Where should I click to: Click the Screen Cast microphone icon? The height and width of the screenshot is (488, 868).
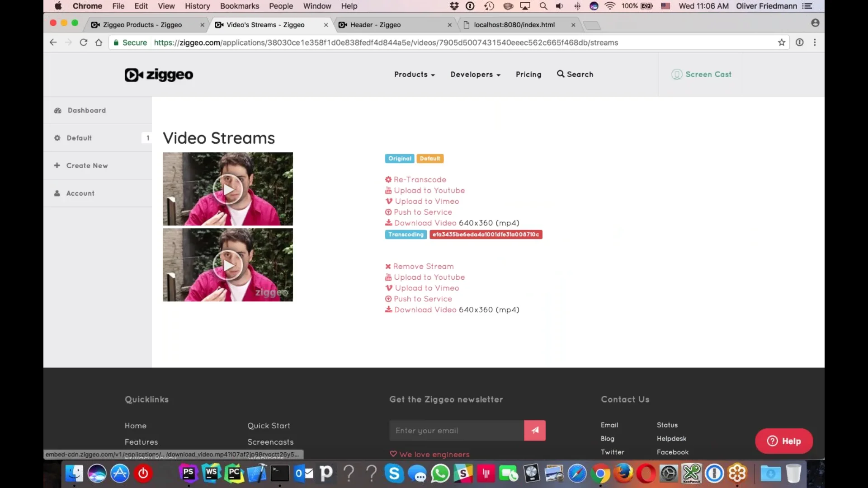[677, 74]
